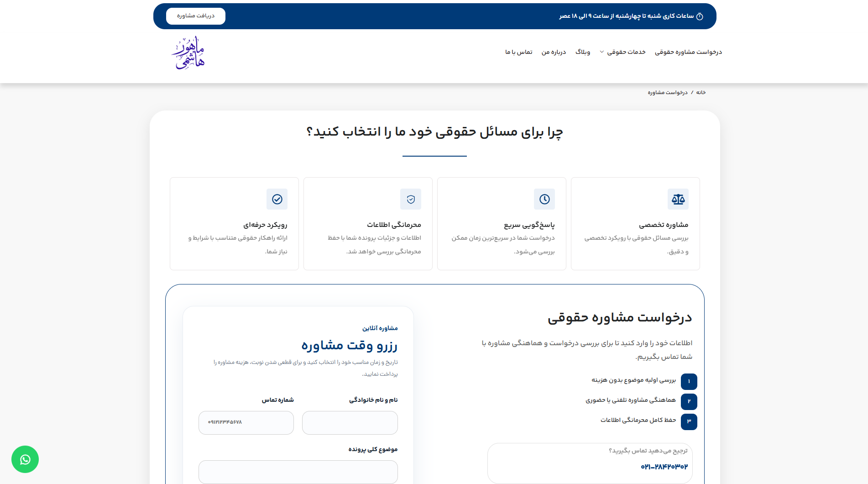
Task: Click the دریافت مشاوره button
Action: point(196,16)
